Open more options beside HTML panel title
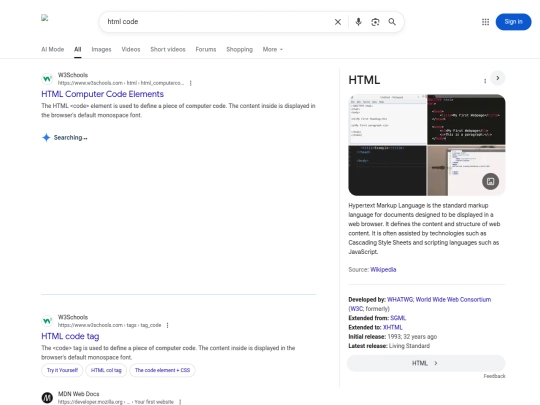Viewport: 540px width, 405px height. pos(485,81)
